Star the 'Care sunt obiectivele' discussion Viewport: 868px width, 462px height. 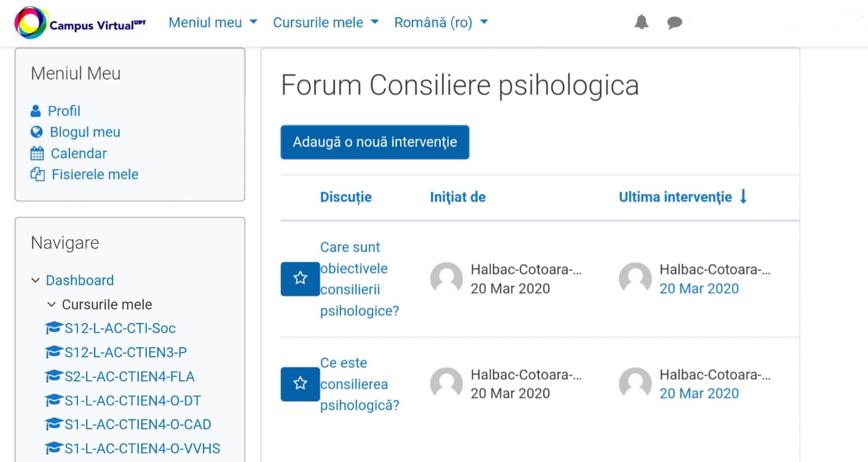(x=300, y=279)
